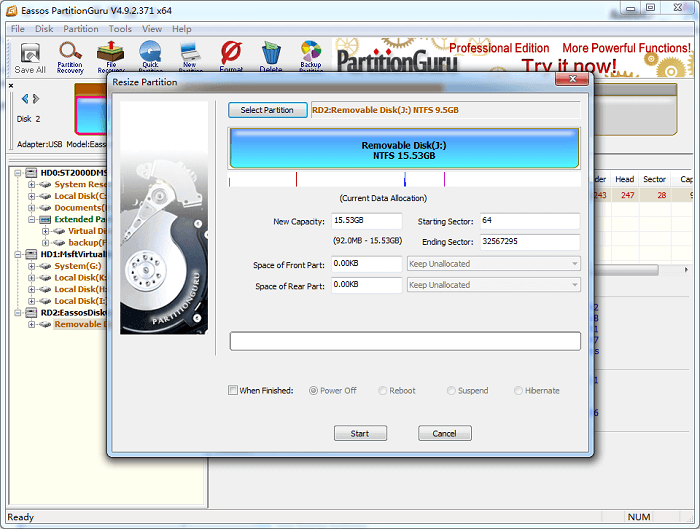The height and width of the screenshot is (529, 700).
Task: Open the Partition Recovery tool
Action: point(70,58)
